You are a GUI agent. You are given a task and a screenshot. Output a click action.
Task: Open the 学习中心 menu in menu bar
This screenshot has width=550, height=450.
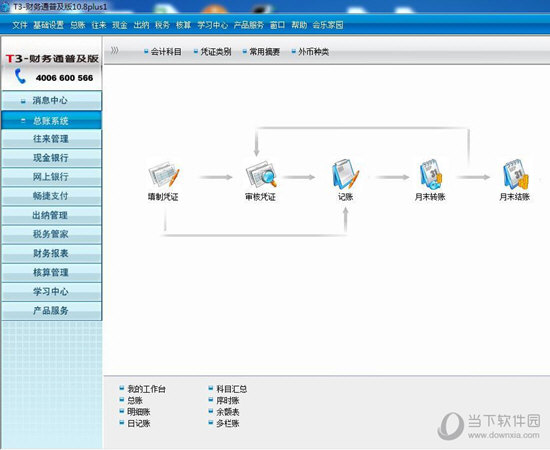pos(212,25)
